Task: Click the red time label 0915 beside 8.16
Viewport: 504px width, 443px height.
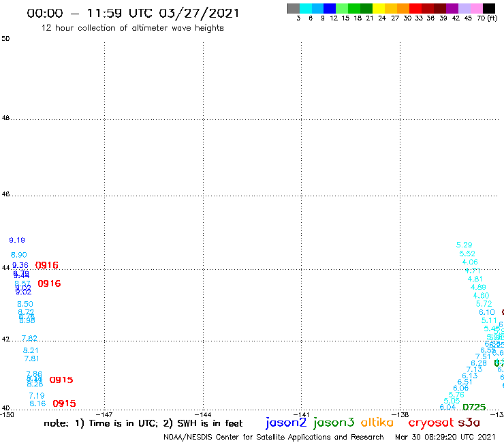Action: pos(64,403)
